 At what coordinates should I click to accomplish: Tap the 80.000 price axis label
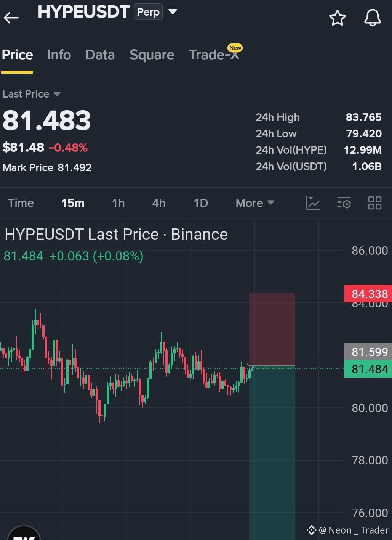pyautogui.click(x=370, y=408)
